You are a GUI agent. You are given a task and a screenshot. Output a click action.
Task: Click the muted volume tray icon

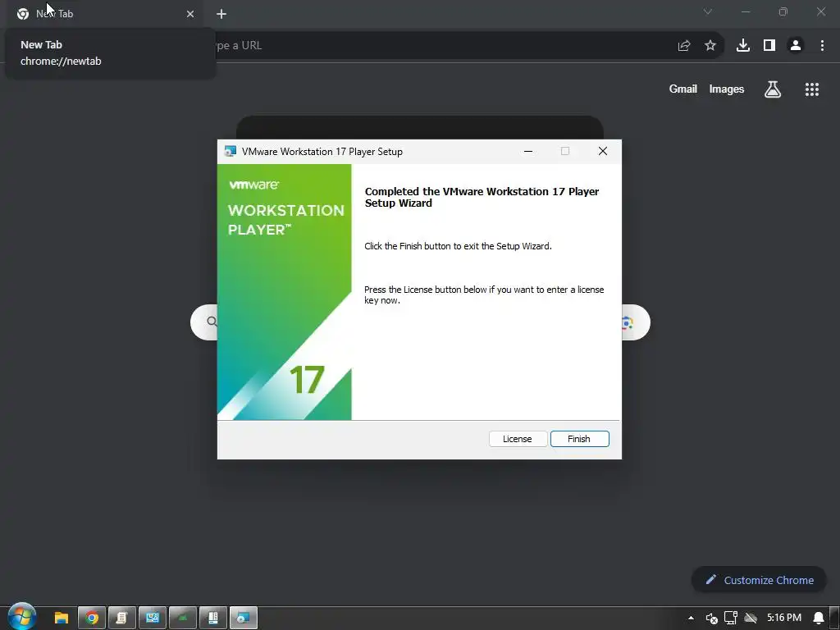pos(711,619)
